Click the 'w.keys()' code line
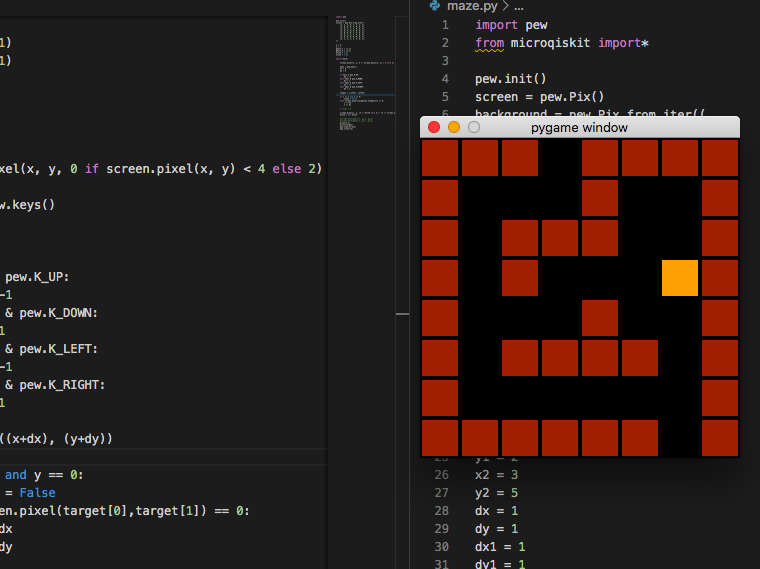Viewport: 760px width, 569px height. point(27,205)
